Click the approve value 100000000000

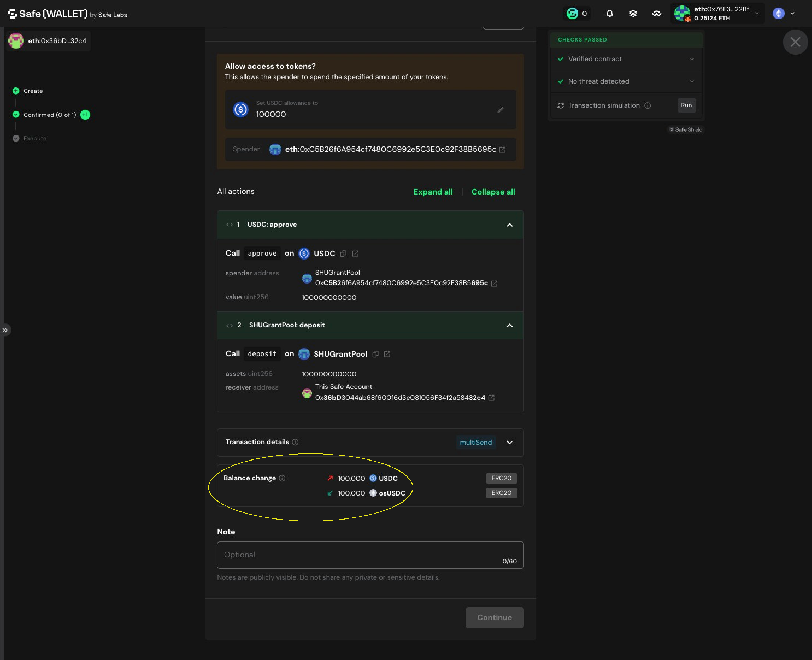click(329, 298)
